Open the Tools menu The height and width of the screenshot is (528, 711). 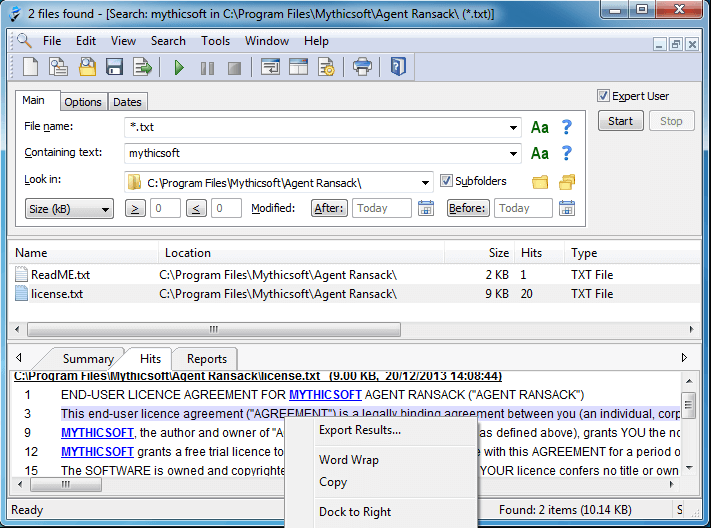215,41
